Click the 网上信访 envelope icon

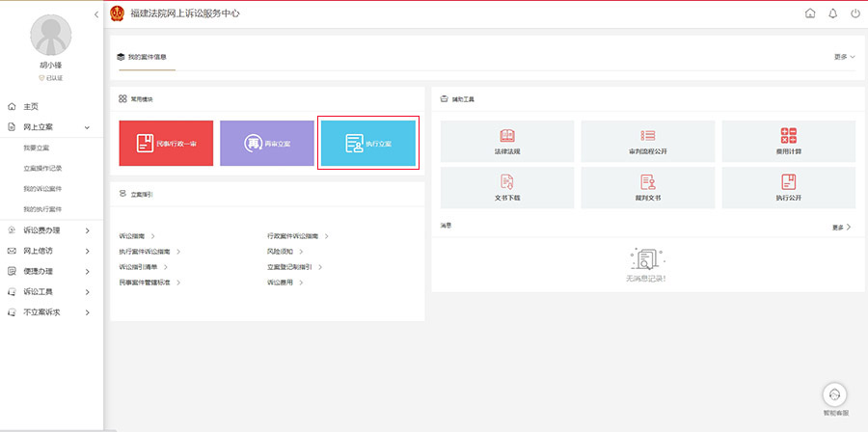coord(12,251)
